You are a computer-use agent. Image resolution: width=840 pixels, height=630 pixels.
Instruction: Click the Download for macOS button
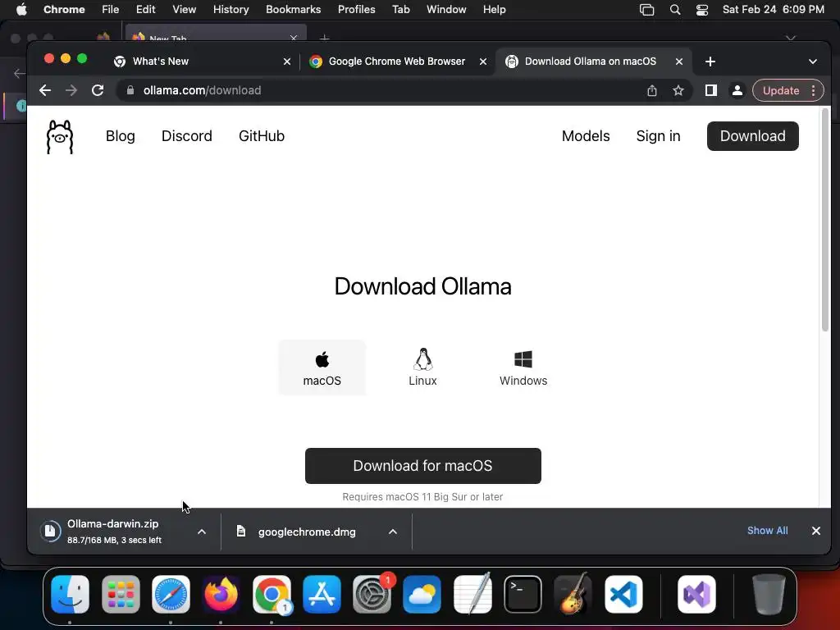point(423,466)
